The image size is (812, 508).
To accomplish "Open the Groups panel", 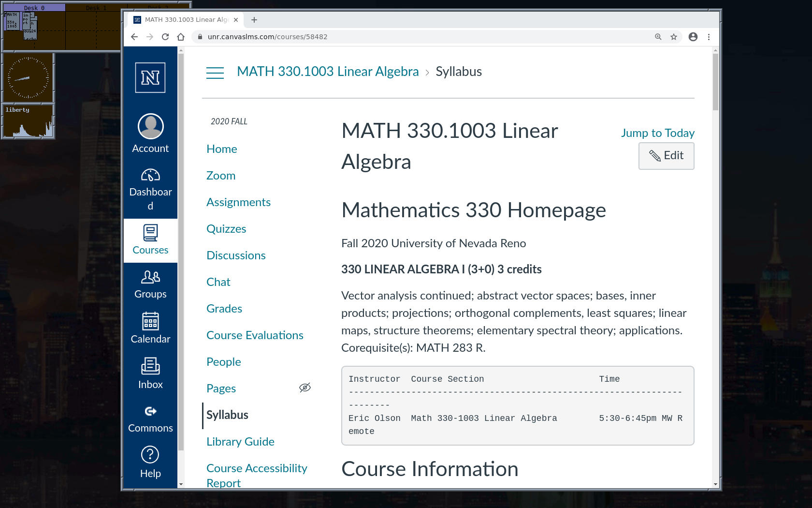I will tap(150, 283).
